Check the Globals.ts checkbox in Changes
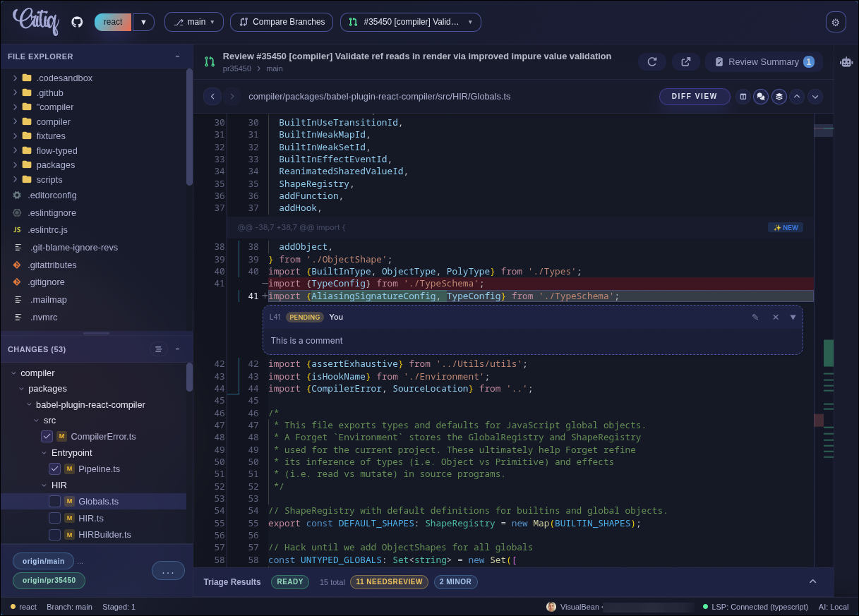The image size is (859, 616). tap(54, 502)
